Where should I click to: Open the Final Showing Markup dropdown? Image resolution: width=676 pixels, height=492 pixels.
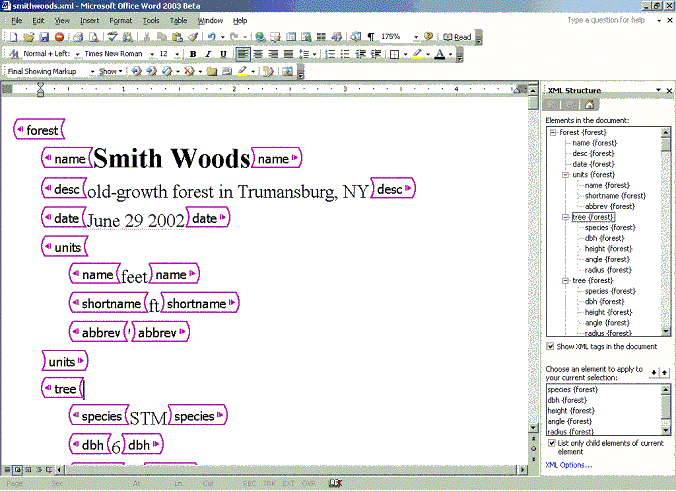tap(92, 72)
